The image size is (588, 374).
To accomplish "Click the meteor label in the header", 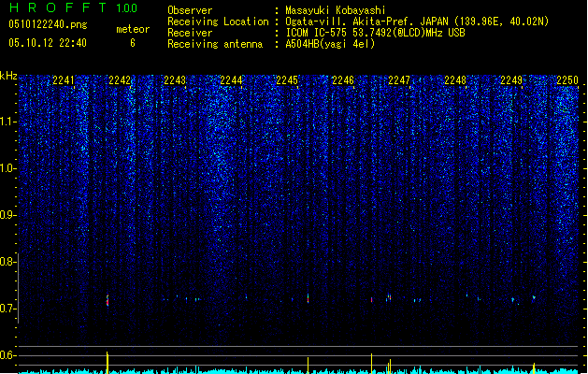I will (133, 29).
